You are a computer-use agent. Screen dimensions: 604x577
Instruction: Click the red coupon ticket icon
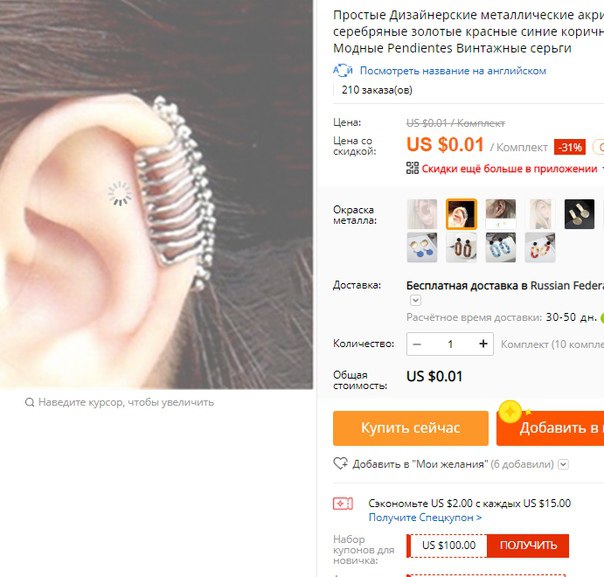342,503
